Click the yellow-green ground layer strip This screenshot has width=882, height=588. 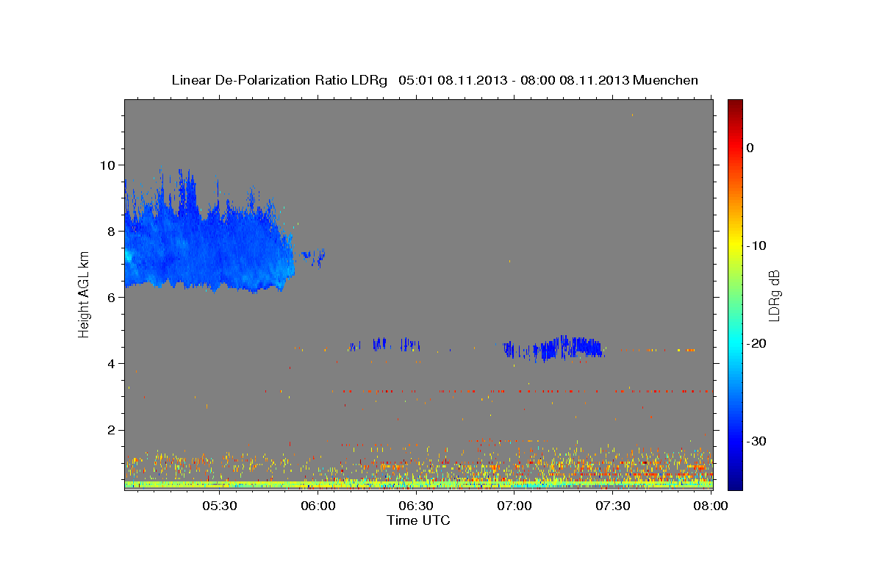(x=418, y=485)
